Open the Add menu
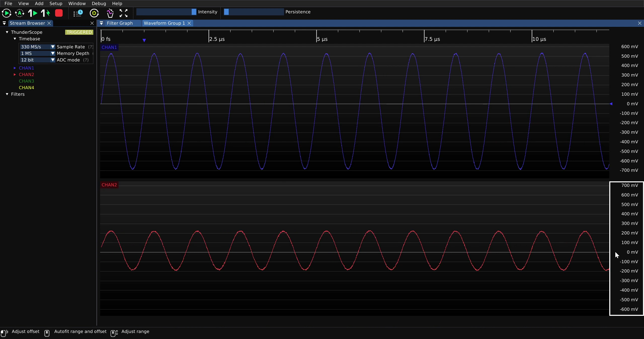 point(39,4)
